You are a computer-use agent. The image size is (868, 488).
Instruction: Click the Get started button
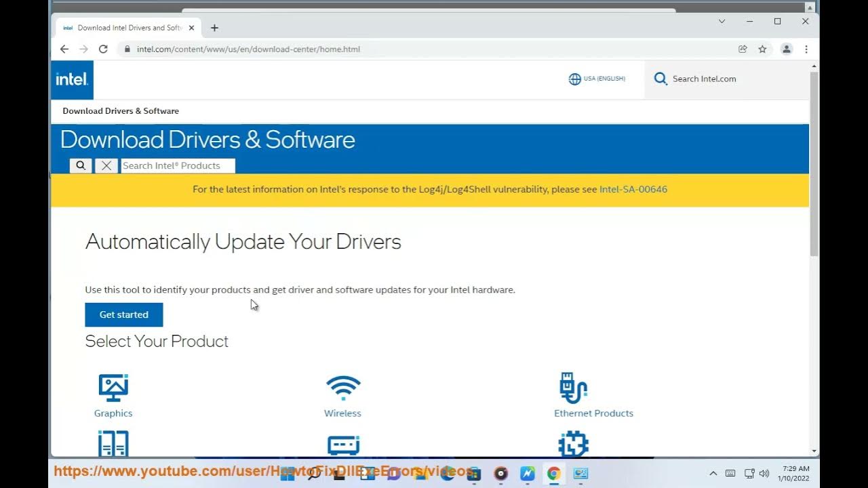tap(124, 314)
